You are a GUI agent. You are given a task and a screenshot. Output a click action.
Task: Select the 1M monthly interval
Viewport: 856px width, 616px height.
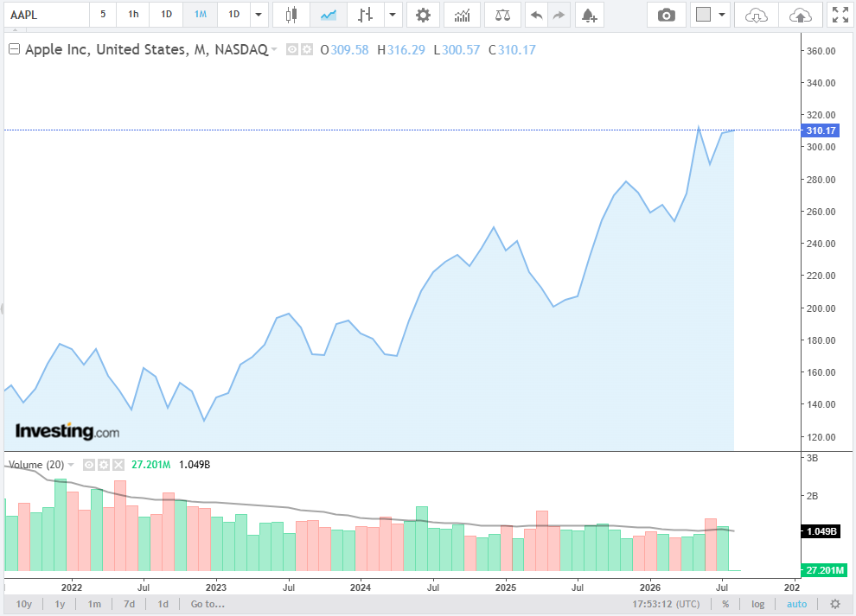[201, 14]
